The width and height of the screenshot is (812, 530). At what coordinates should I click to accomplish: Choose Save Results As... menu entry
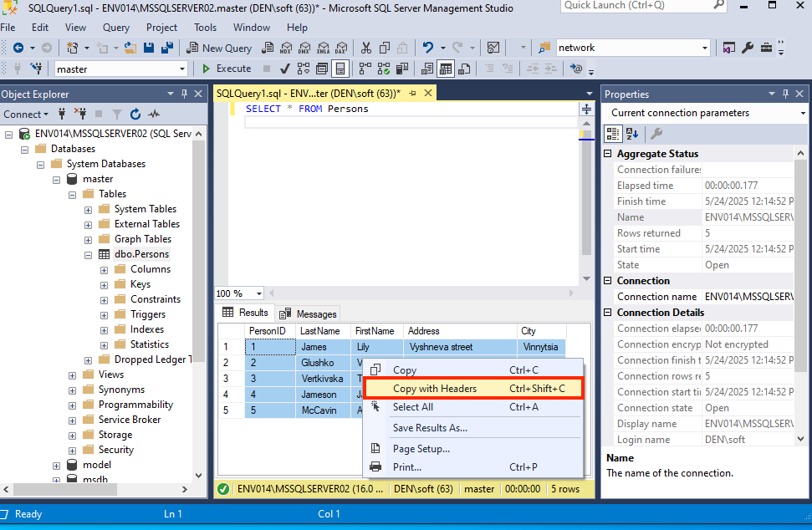pos(473,427)
